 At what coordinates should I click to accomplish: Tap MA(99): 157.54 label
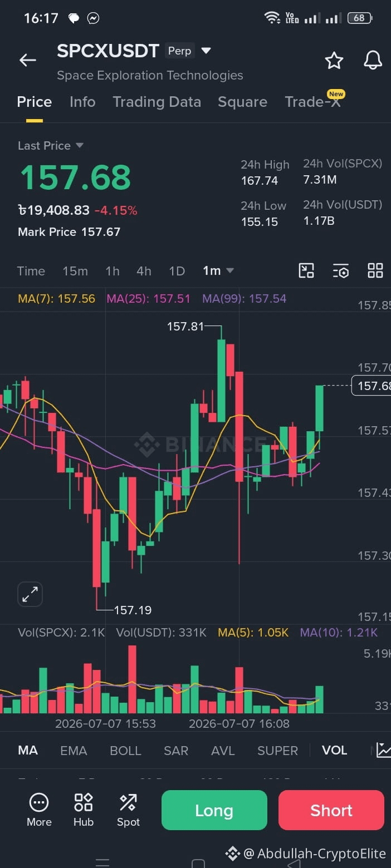point(244,298)
